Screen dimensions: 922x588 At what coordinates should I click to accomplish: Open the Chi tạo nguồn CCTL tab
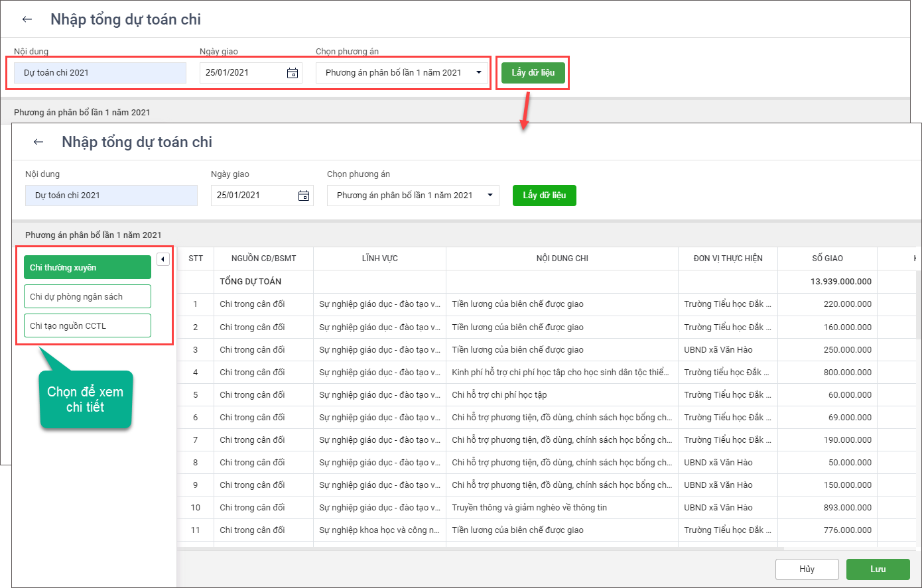(88, 325)
